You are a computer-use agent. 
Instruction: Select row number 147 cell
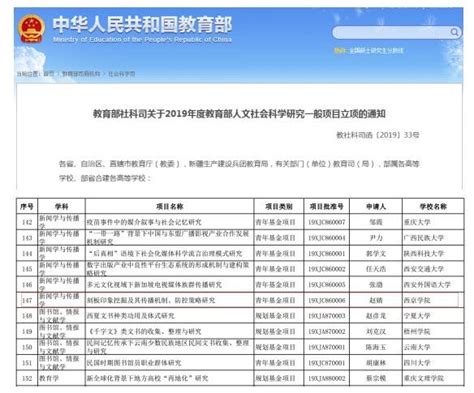click(27, 300)
